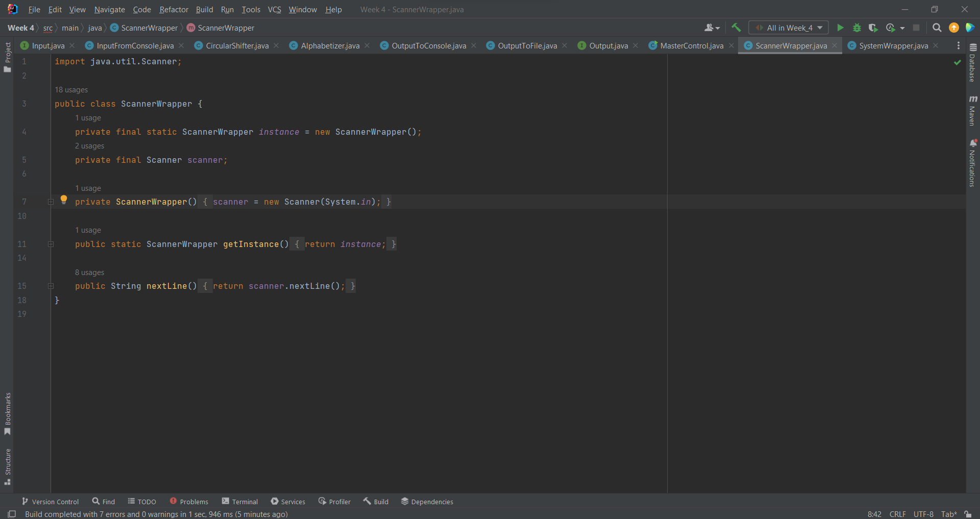Run with Coverage shield icon
The height and width of the screenshot is (519, 980).
(x=873, y=28)
